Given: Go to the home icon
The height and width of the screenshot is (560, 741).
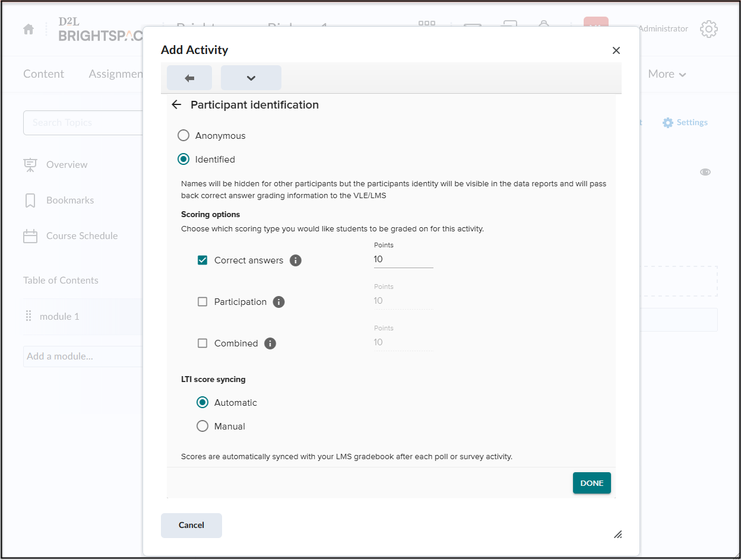Looking at the screenshot, I should pos(28,30).
